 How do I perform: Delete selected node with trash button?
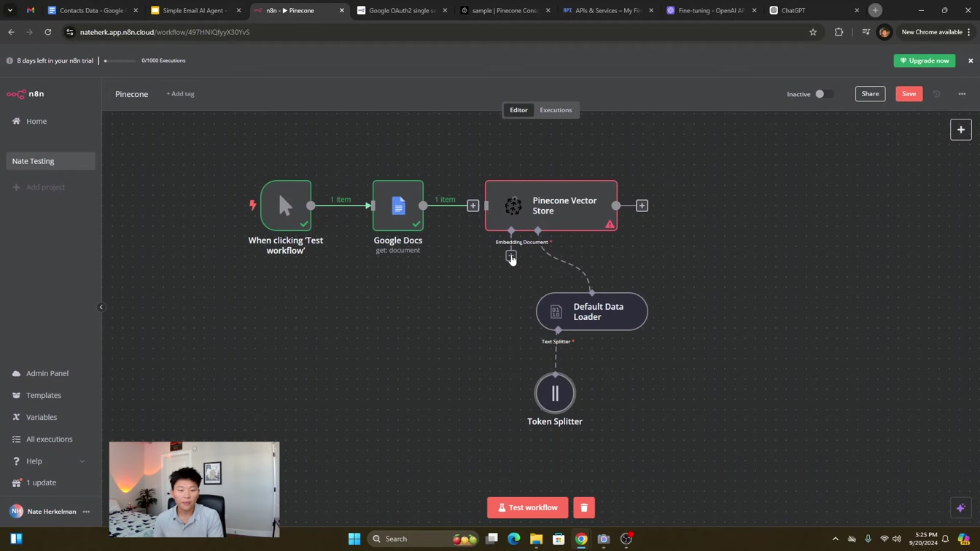[x=584, y=508]
